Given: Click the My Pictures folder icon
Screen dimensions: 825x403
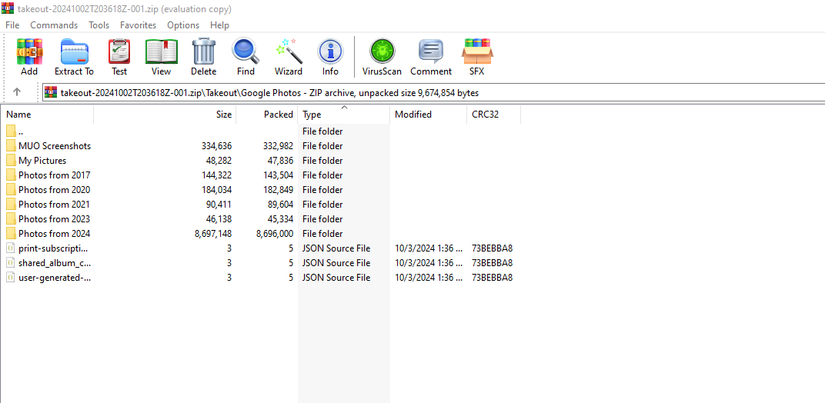Looking at the screenshot, I should (x=11, y=160).
